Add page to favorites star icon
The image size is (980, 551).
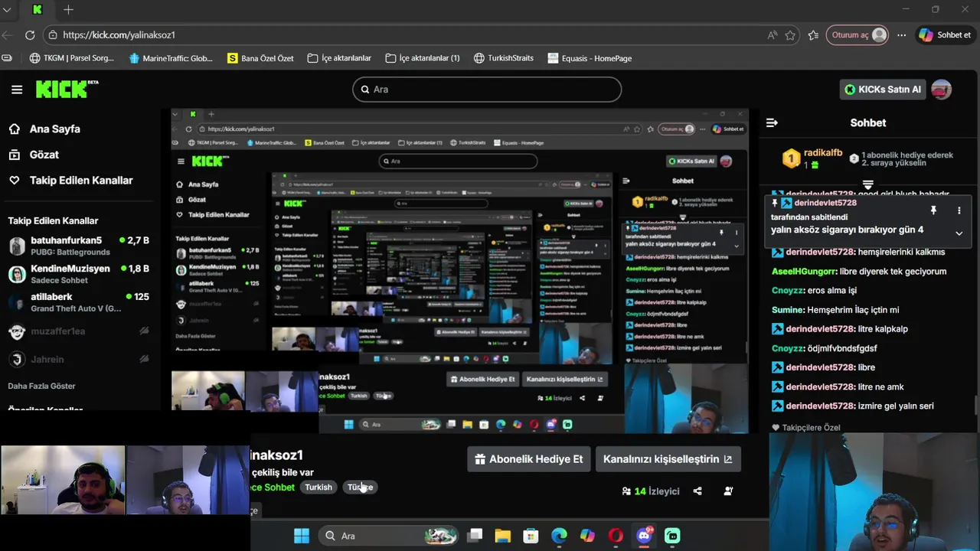pyautogui.click(x=790, y=35)
